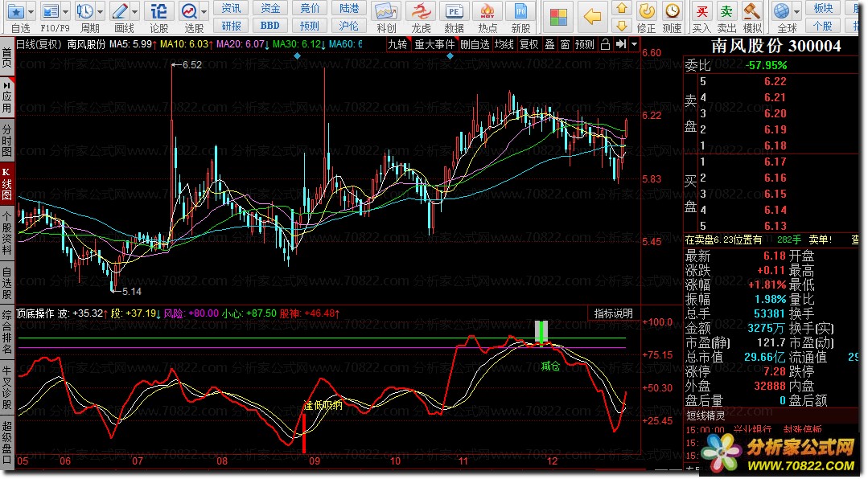Switch to the 超级盘口 sidebar tab
Screen dimensions: 868x479
pos(6,442)
